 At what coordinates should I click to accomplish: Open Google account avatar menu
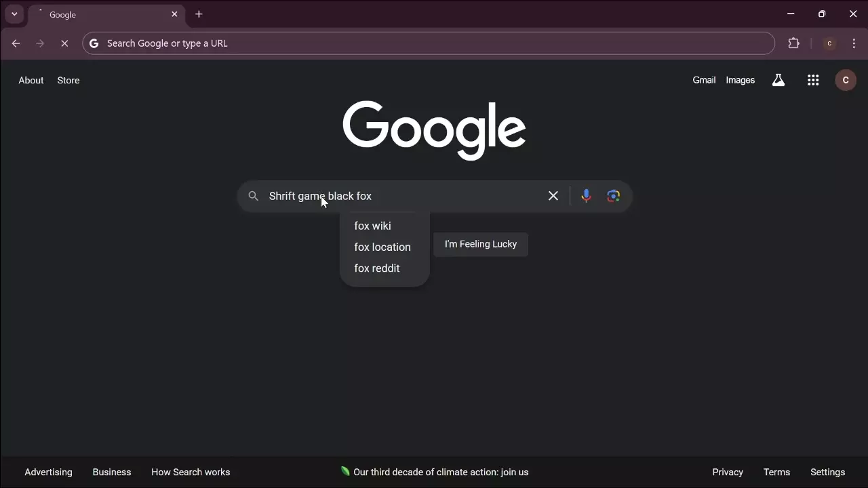(x=845, y=80)
